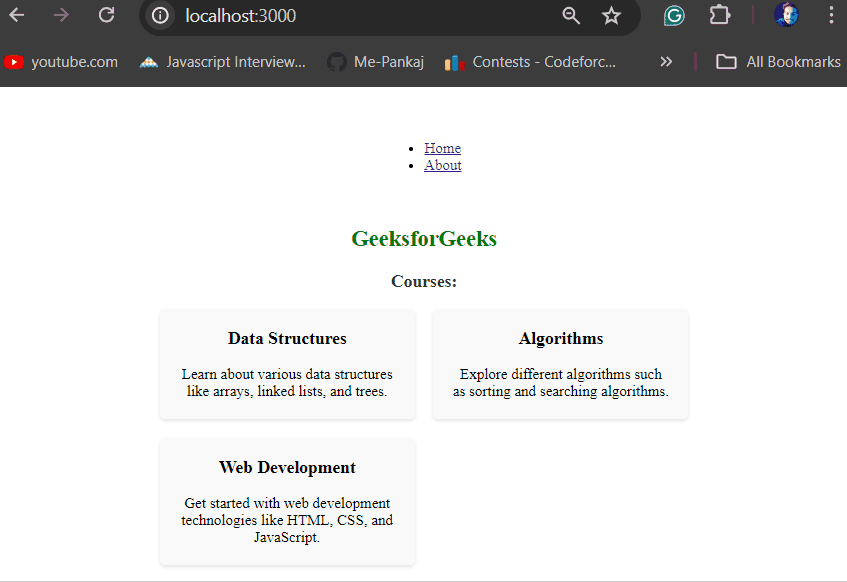The image size is (847, 582).
Task: Open the Contests - Codeforces bookmark
Action: click(x=530, y=62)
